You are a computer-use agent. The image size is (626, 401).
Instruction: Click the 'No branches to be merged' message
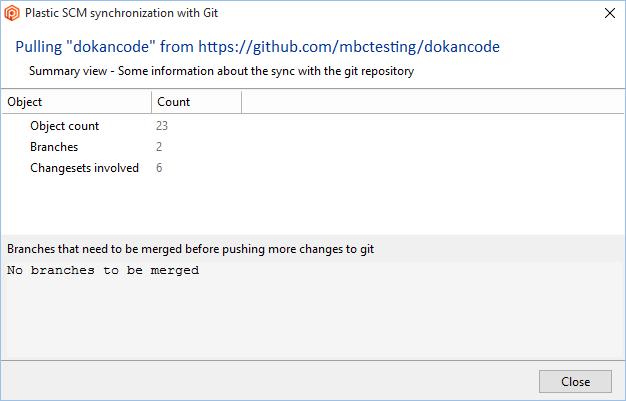point(103,270)
